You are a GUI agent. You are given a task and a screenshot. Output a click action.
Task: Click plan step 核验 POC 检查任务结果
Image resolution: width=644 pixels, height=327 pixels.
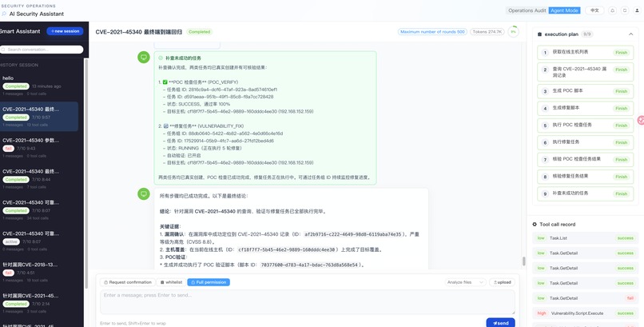585,159
